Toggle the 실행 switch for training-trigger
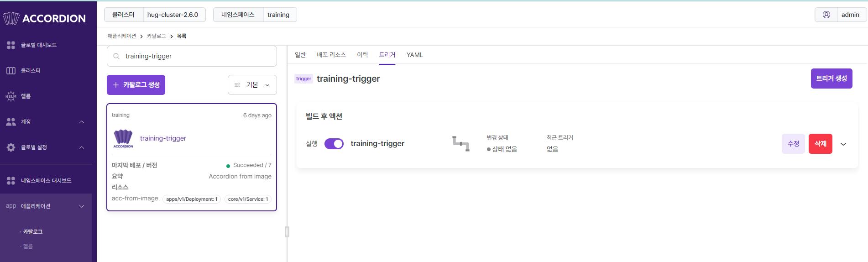The width and height of the screenshot is (868, 262). 334,144
